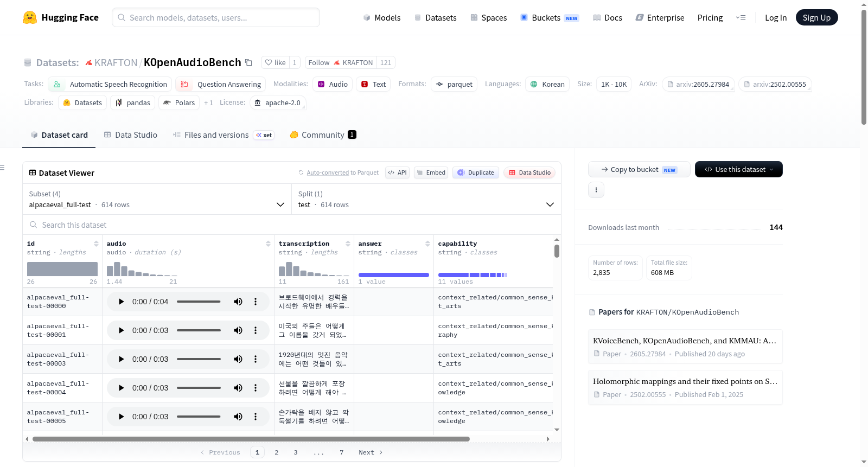Image resolution: width=868 pixels, height=467 pixels.
Task: Open the Use this dataset dropdown
Action: click(738, 169)
